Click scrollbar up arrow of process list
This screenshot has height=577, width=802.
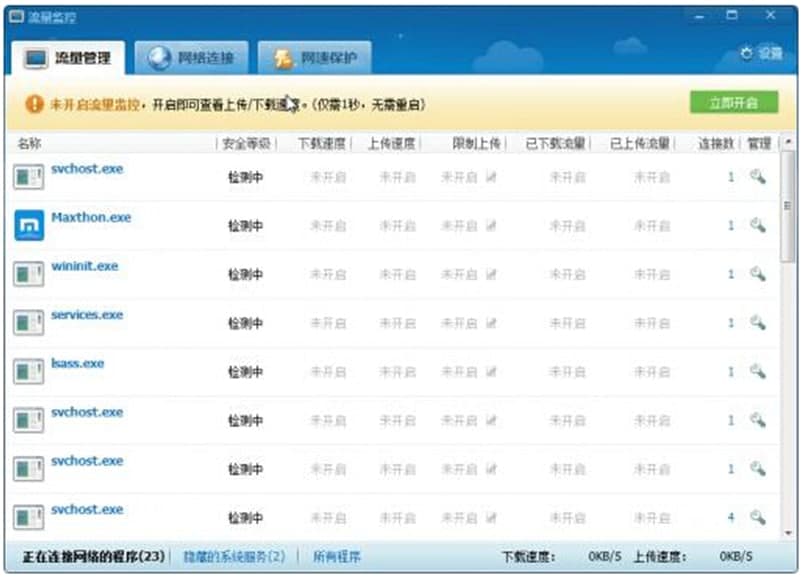[788, 141]
